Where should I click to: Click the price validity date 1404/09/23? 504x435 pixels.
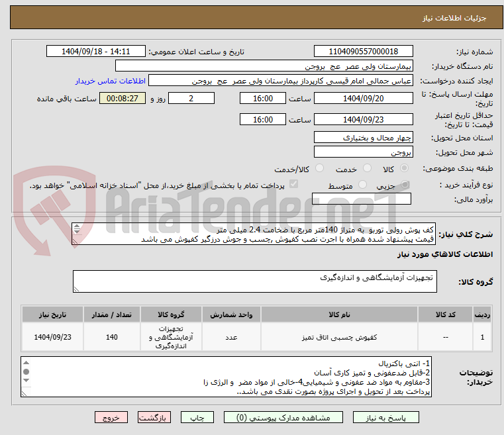pos(363,119)
